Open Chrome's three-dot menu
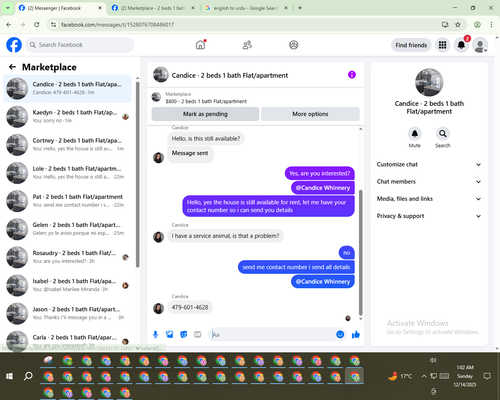This screenshot has height=400, width=500. (491, 25)
